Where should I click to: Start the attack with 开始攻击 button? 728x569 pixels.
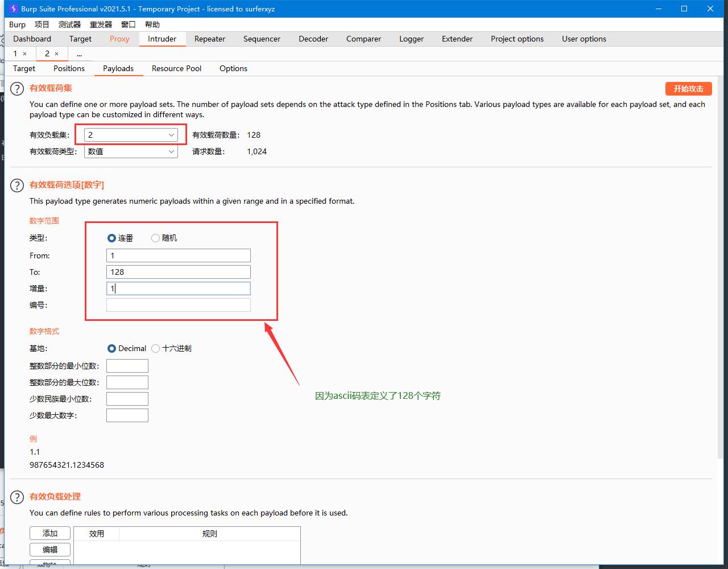(x=688, y=89)
